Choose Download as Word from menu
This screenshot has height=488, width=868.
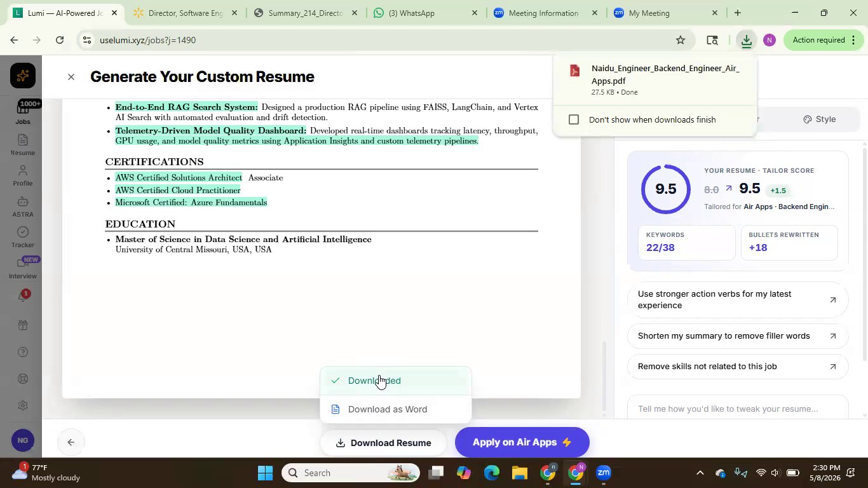point(396,409)
